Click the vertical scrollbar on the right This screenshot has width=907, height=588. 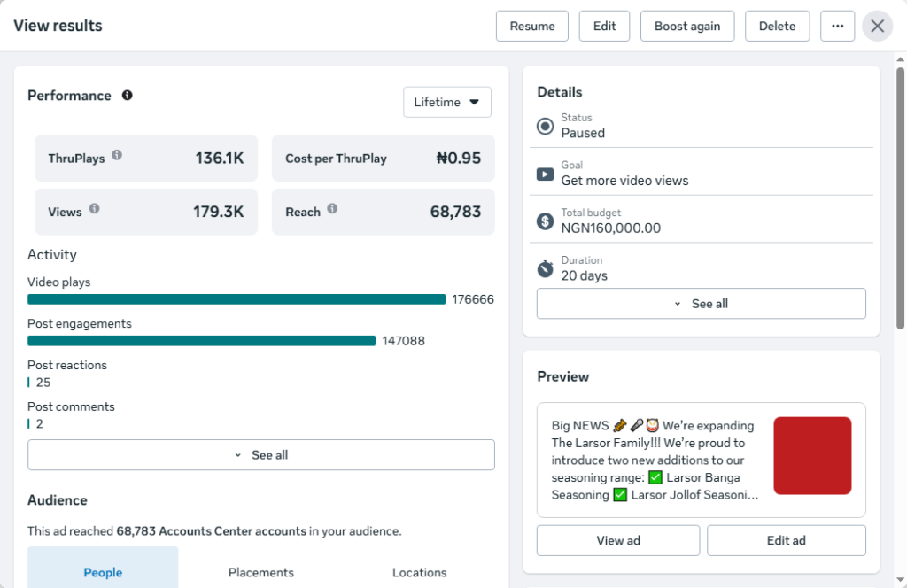(x=900, y=199)
